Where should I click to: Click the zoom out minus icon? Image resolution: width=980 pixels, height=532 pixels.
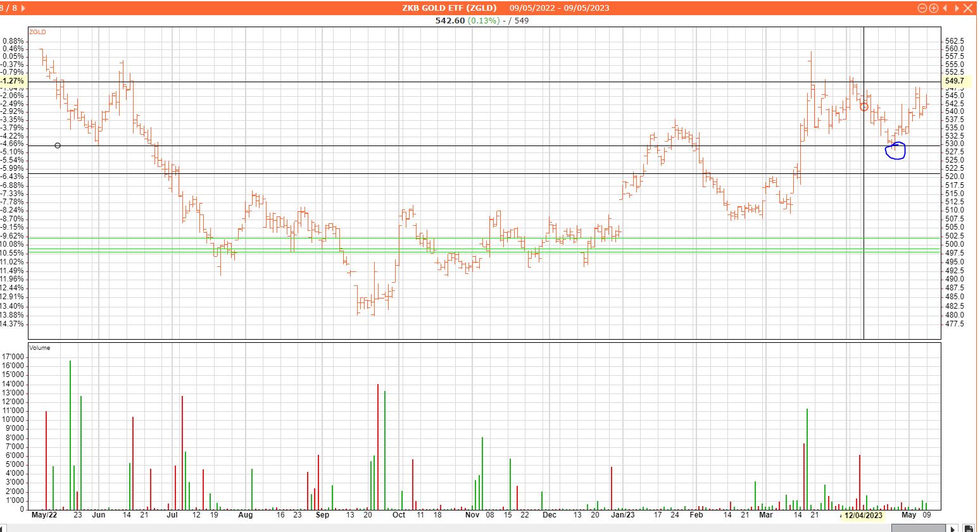922,8
